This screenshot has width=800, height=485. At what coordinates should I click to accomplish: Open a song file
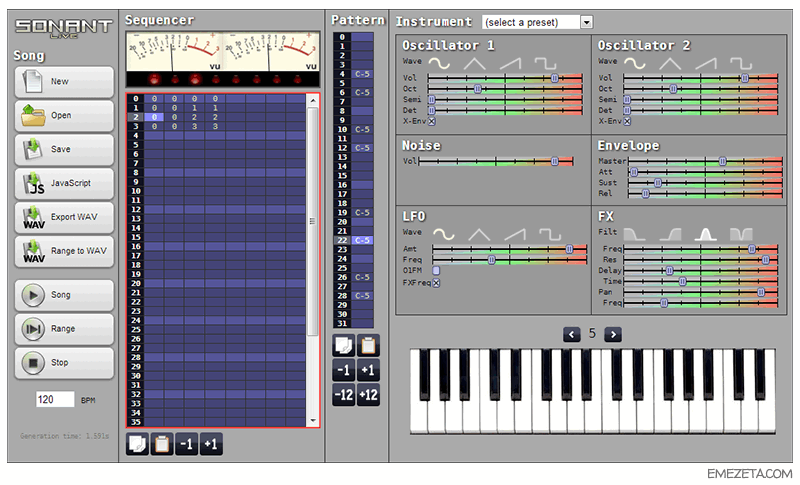pyautogui.click(x=64, y=116)
